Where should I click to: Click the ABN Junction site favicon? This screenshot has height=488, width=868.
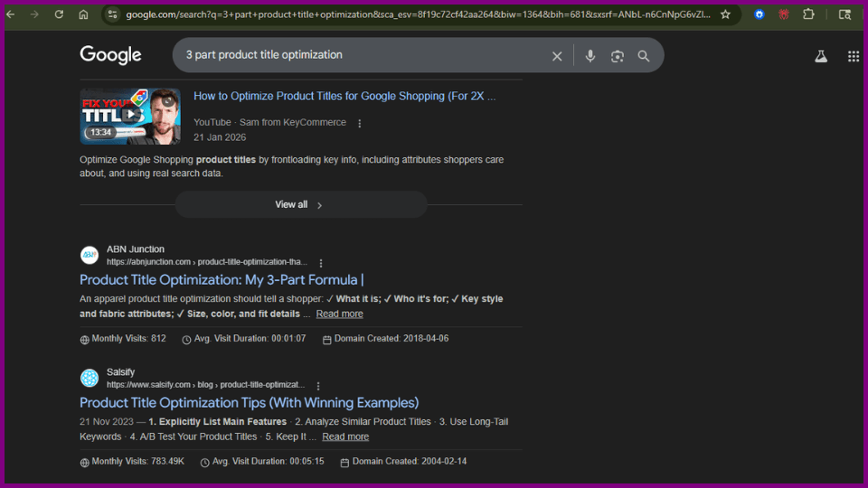point(90,255)
